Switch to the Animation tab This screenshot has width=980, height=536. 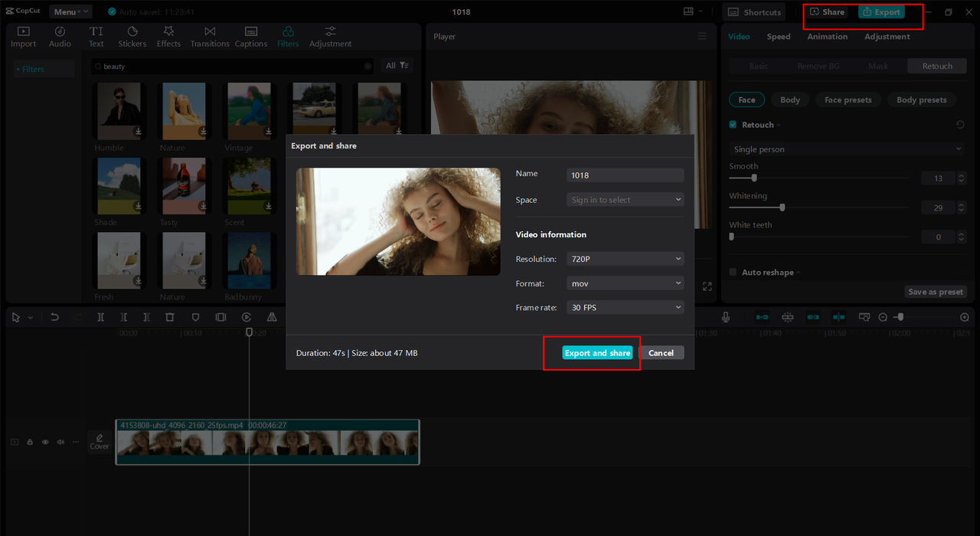827,37
